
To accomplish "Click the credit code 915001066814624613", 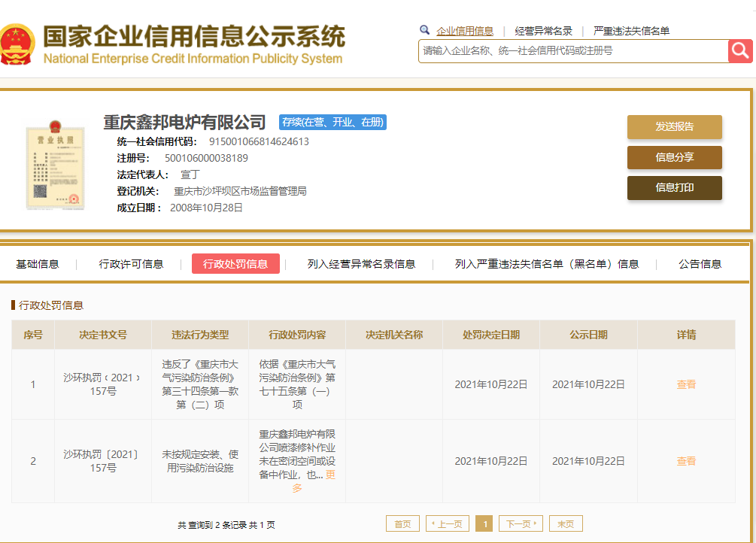I will click(259, 142).
